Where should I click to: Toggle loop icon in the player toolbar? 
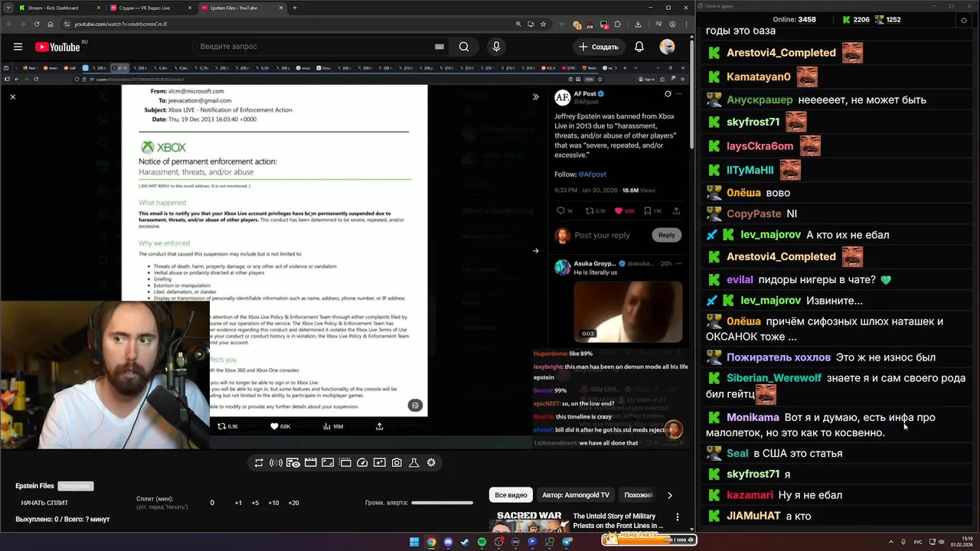(x=259, y=463)
